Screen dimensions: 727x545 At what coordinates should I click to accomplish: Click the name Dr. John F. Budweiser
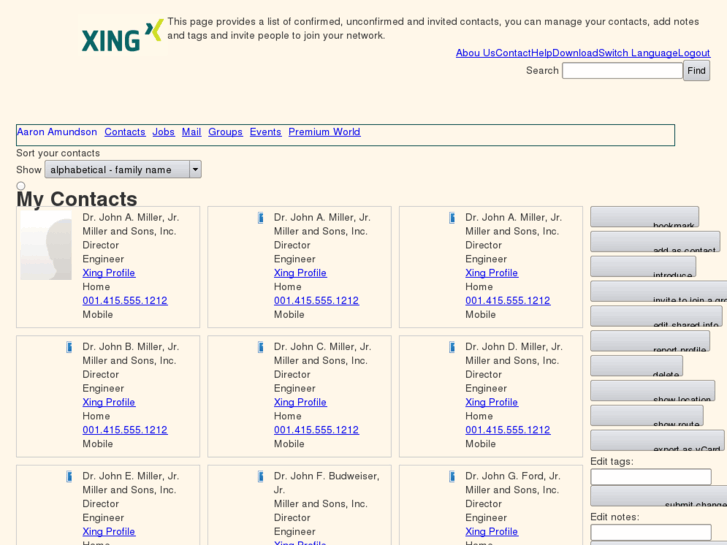pos(327,483)
